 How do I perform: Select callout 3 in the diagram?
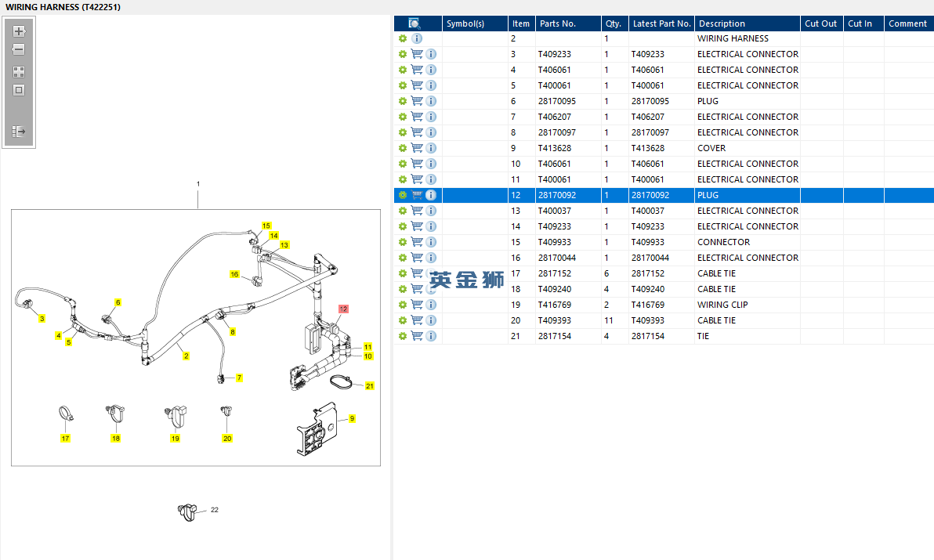pyautogui.click(x=42, y=319)
